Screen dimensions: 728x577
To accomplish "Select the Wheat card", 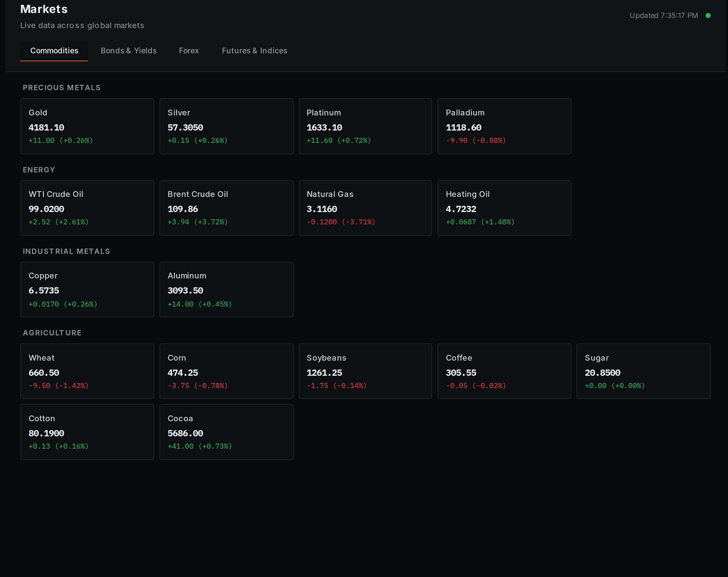I will (x=87, y=371).
